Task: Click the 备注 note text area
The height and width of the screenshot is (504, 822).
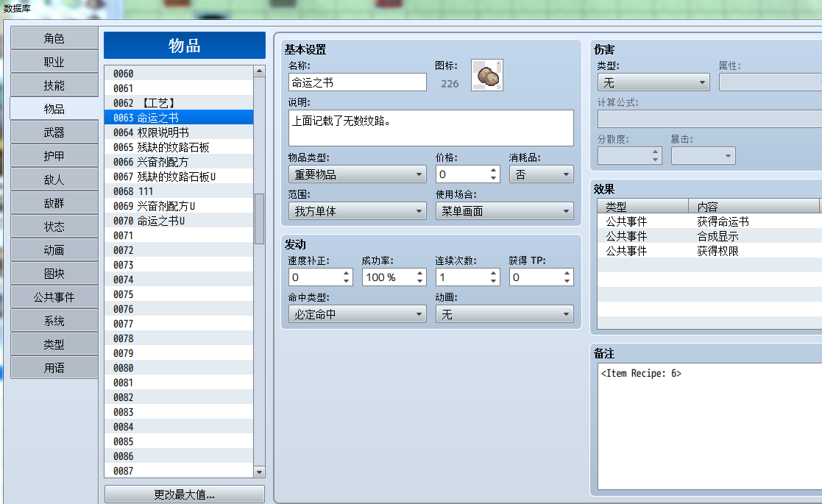Action: tap(710, 427)
